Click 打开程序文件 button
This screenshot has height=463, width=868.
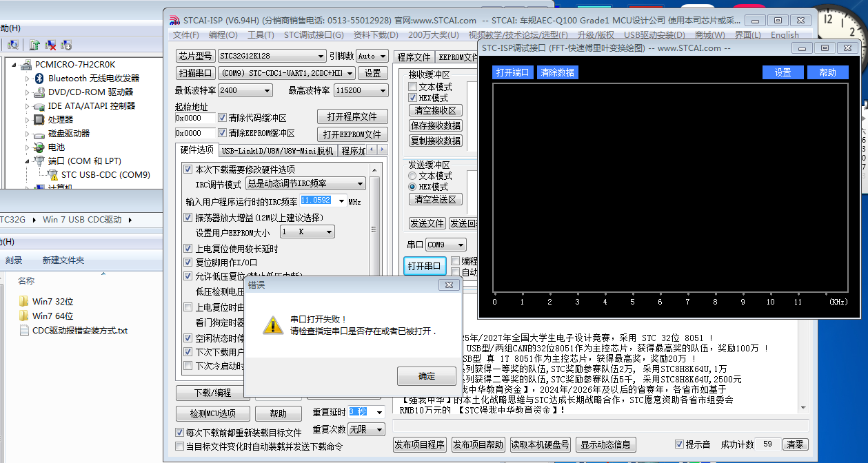coord(352,116)
